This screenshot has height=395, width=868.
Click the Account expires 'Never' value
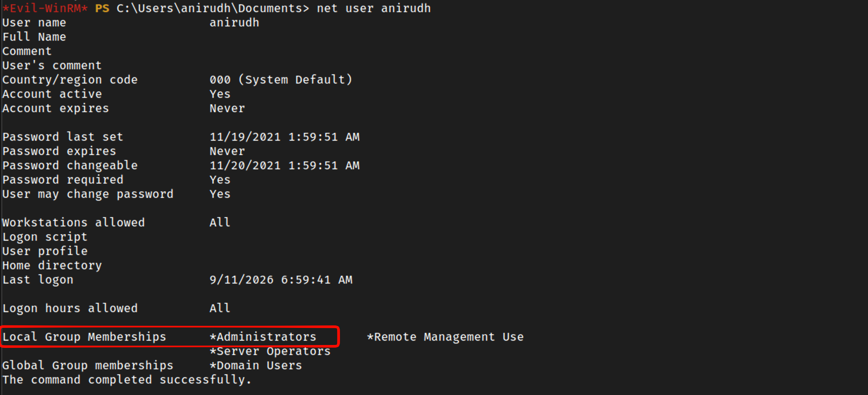click(227, 108)
